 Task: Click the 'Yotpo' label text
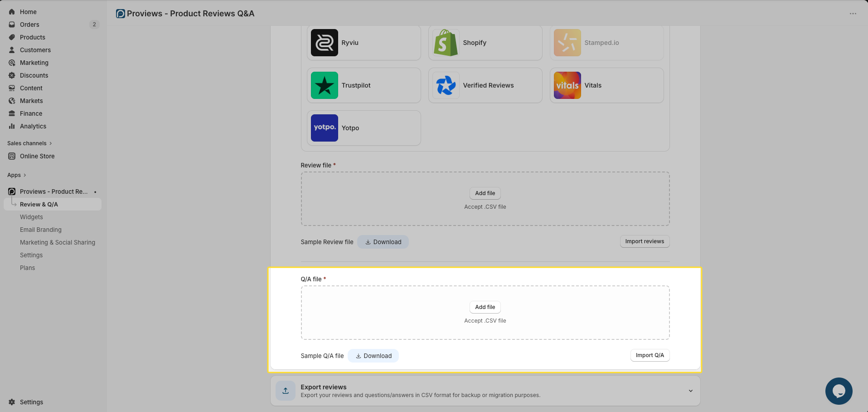point(350,128)
